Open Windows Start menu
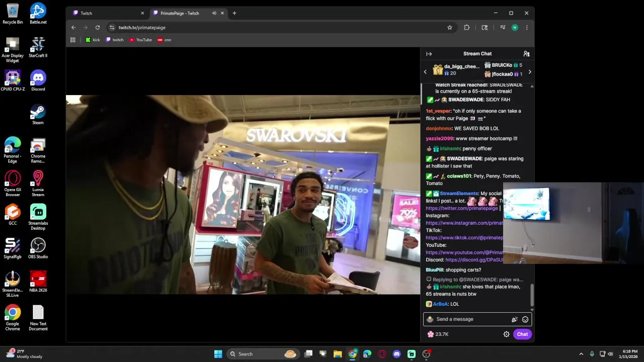Image resolution: width=644 pixels, height=362 pixels. click(x=218, y=354)
